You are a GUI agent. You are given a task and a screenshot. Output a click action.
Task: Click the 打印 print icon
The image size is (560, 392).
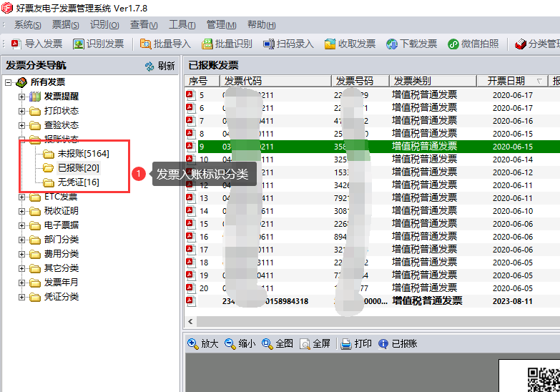pos(345,344)
